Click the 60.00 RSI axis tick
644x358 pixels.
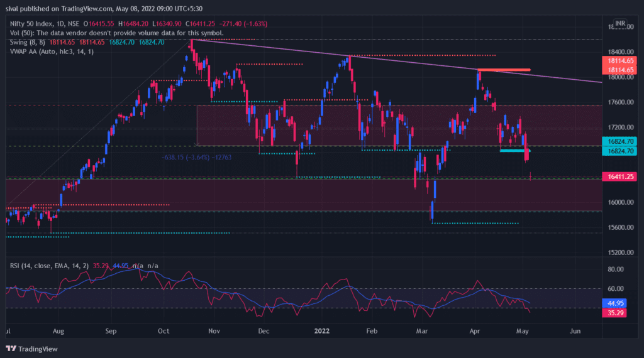[x=616, y=289]
